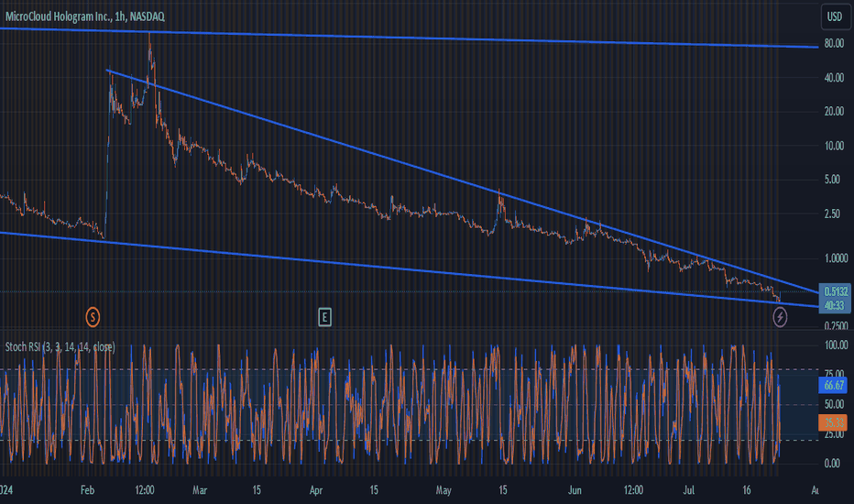The image size is (854, 504).
Task: Click the Apr date label on time axis
Action: click(x=316, y=490)
